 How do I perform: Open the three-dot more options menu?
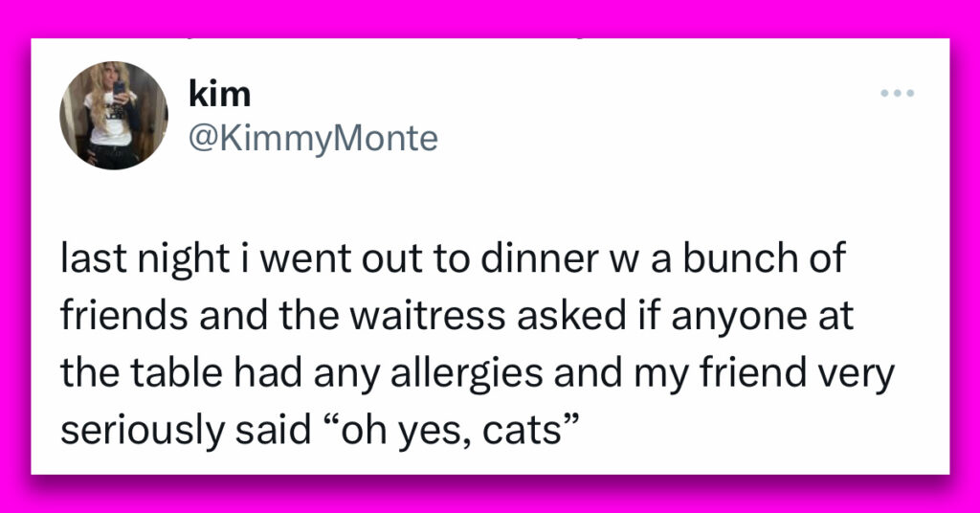pyautogui.click(x=897, y=93)
